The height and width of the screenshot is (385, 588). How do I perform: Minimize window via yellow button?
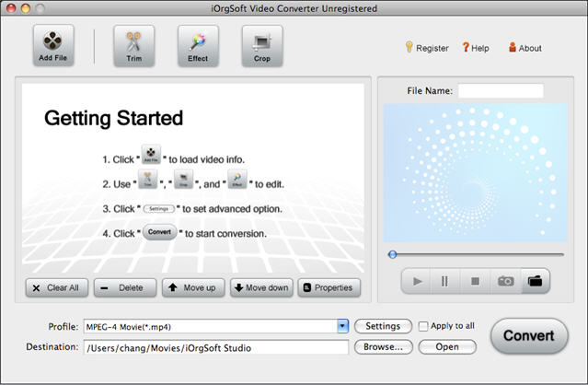pos(26,8)
